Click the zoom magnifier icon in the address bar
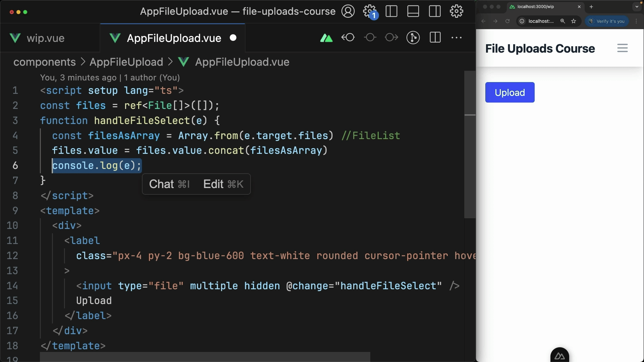 coord(562,21)
